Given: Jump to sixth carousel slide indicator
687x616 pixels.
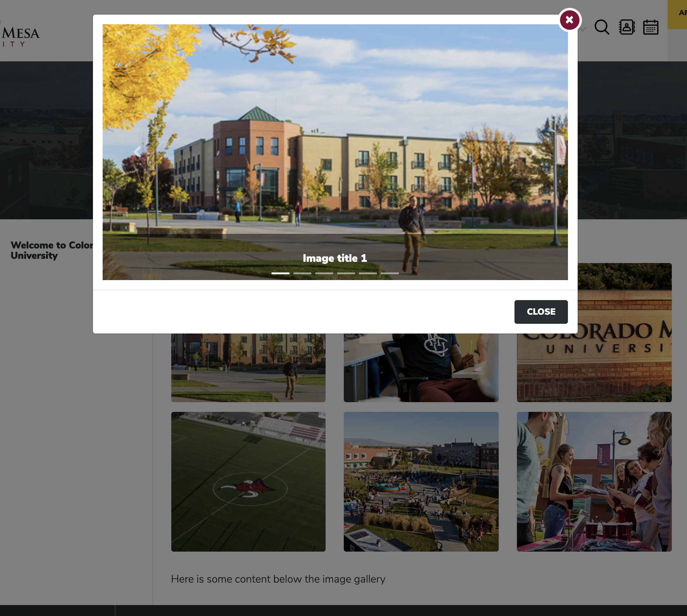Looking at the screenshot, I should click(x=390, y=273).
